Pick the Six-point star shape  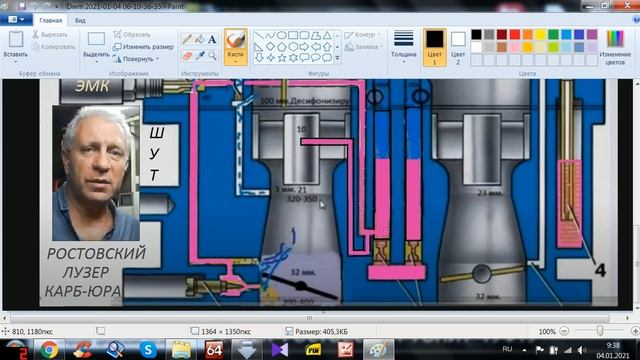coord(293,58)
